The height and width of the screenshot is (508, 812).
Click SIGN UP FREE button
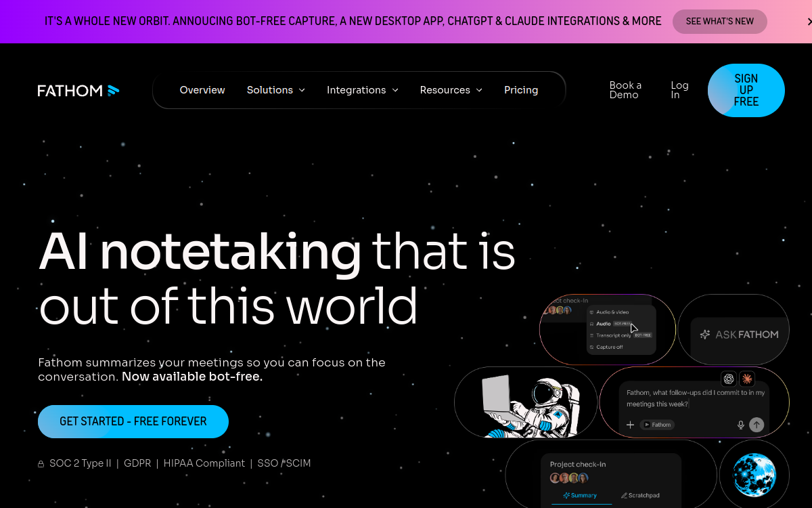click(746, 90)
